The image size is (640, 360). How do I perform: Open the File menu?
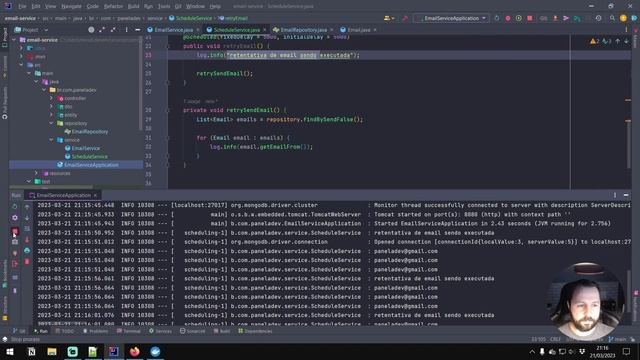(22, 6)
